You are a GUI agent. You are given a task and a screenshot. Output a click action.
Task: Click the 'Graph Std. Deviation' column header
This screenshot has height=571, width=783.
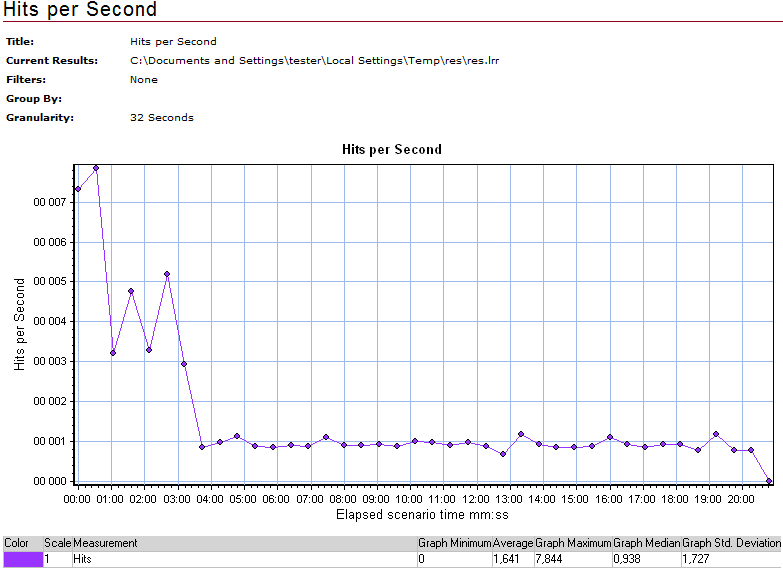[x=732, y=543]
